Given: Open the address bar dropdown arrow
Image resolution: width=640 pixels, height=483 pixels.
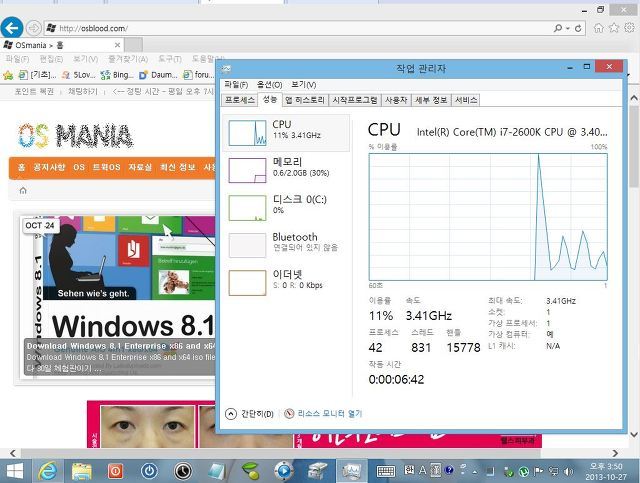Looking at the screenshot, I should (x=568, y=29).
